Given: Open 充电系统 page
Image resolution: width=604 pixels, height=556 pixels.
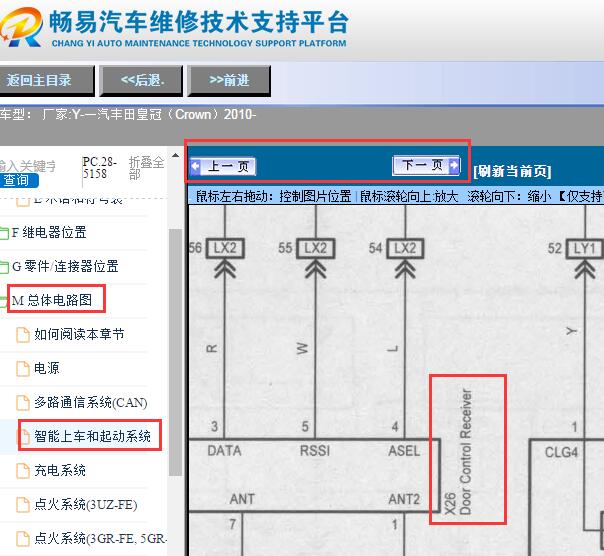Looking at the screenshot, I should 60,470.
